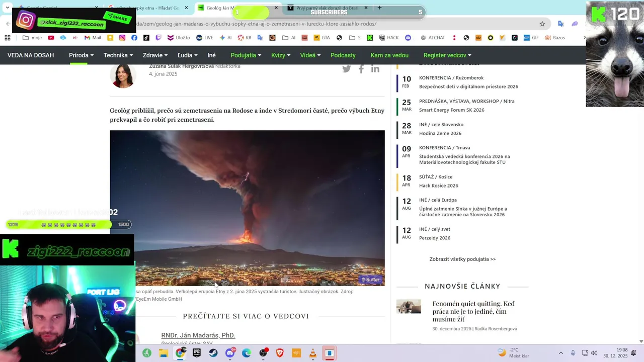Open the TikTok bookmark icon
The width and height of the screenshot is (644, 362).
pos(146,38)
